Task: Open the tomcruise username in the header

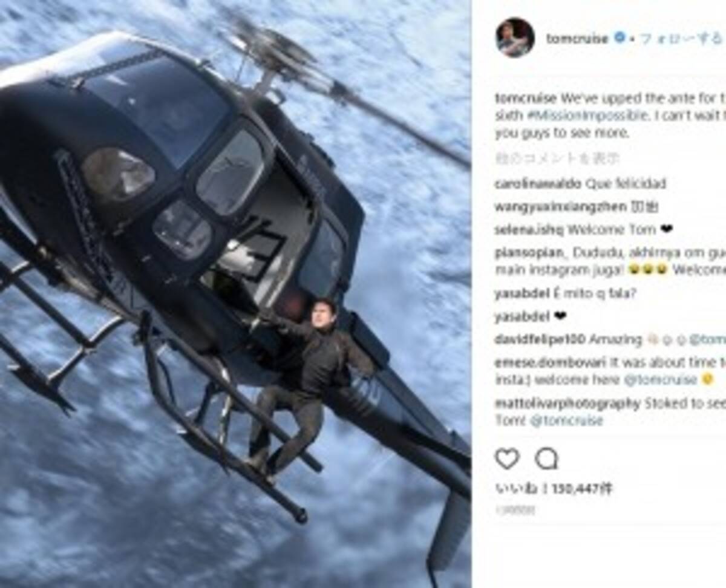Action: (x=577, y=38)
